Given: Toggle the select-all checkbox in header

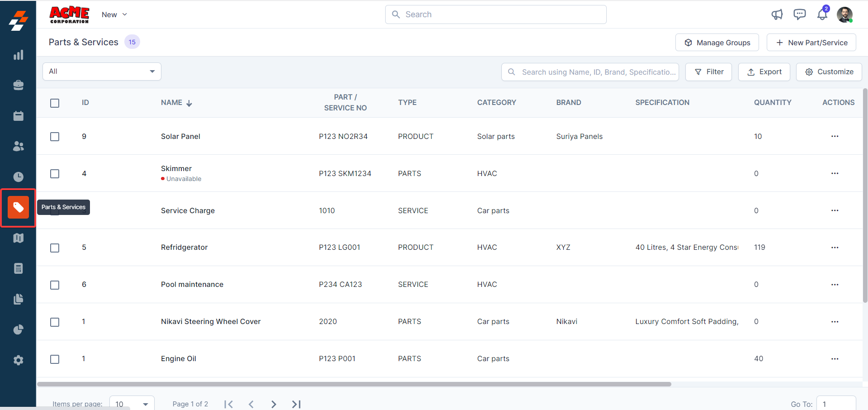Looking at the screenshot, I should click(55, 103).
